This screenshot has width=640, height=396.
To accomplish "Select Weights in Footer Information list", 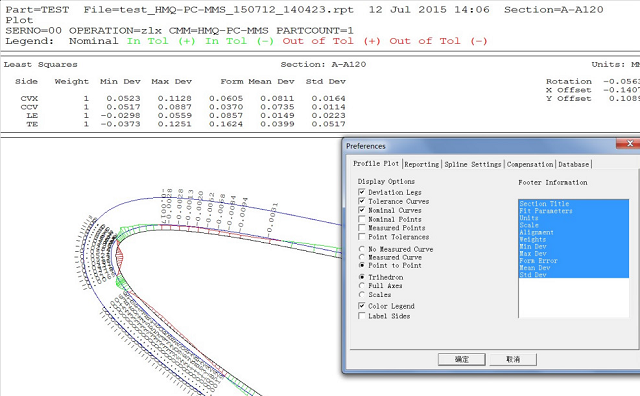I will click(x=573, y=240).
